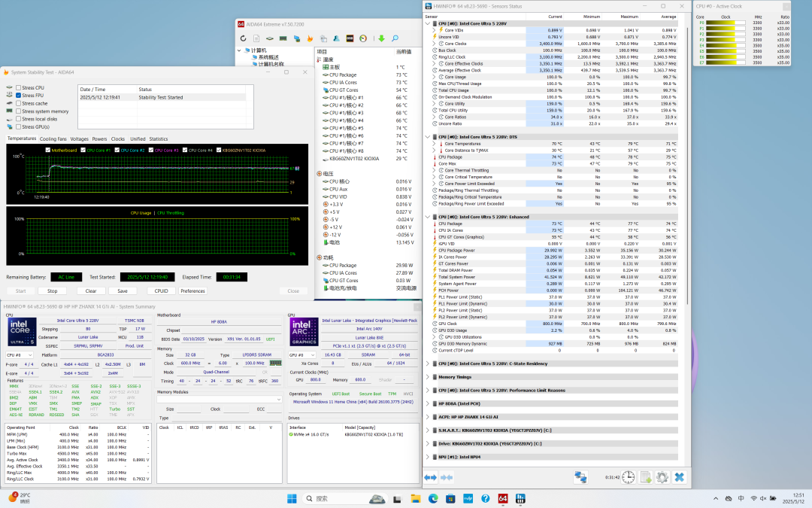
Task: Click the CPUID button in stability test
Action: tap(161, 291)
